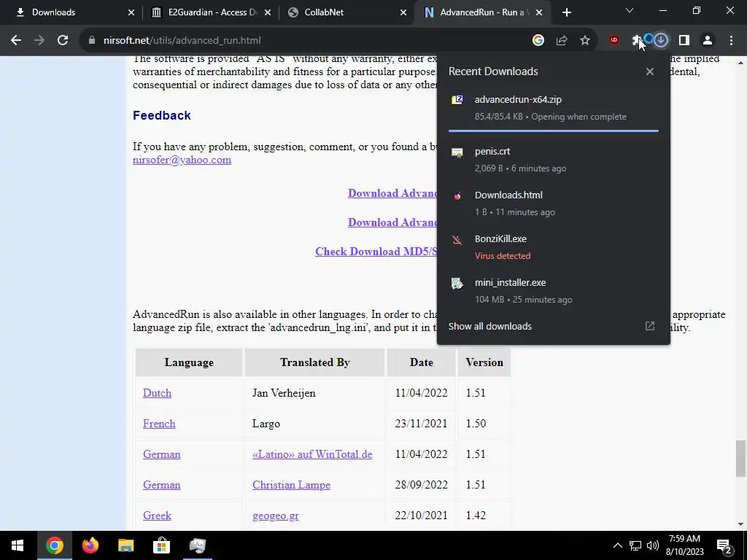Click the advancedrun-x64.zip file icon
Viewport: 747px width, 560px height.
(457, 99)
